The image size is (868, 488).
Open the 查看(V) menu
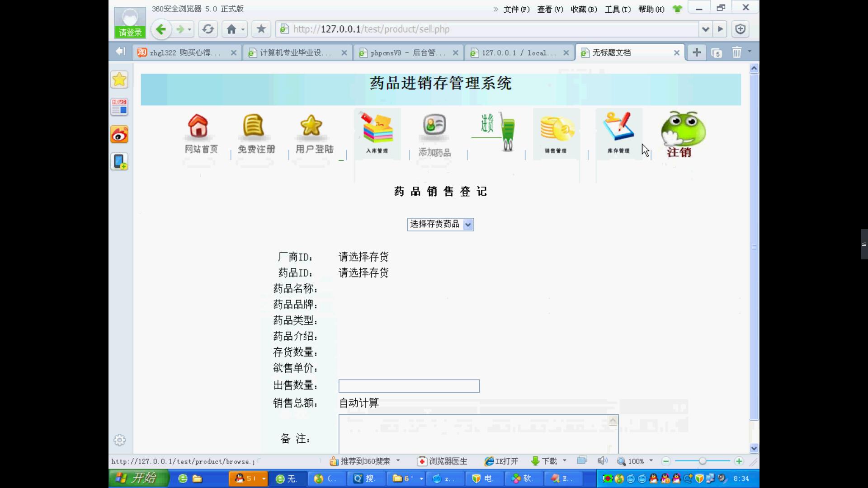[x=550, y=9]
